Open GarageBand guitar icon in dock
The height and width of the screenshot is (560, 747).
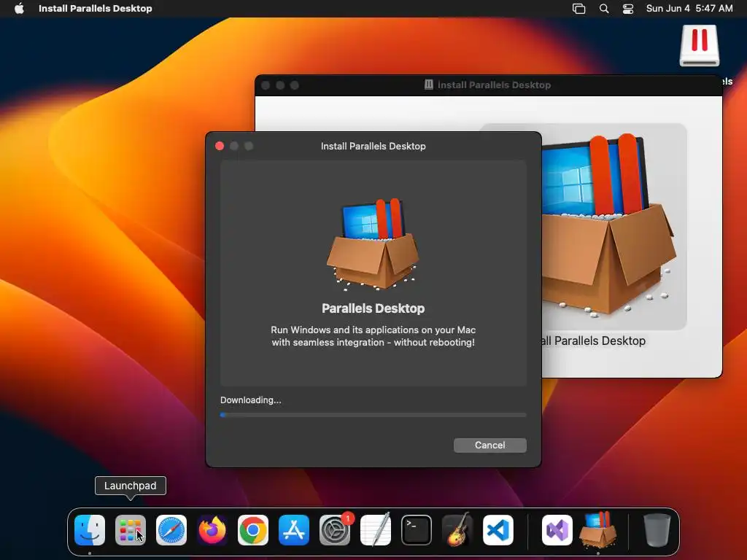click(457, 530)
